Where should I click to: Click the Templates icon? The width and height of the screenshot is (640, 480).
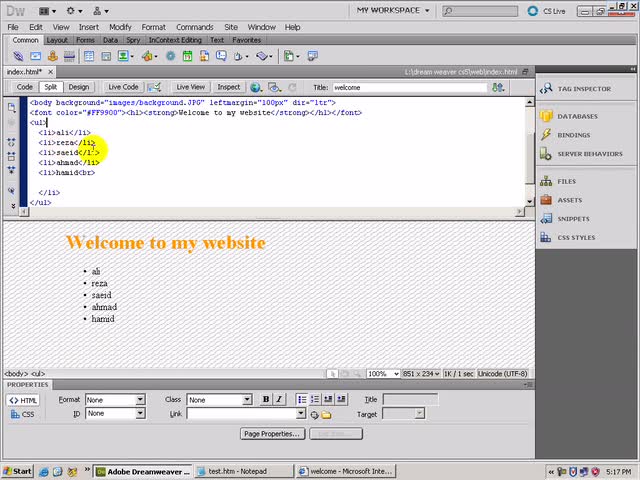(291, 56)
